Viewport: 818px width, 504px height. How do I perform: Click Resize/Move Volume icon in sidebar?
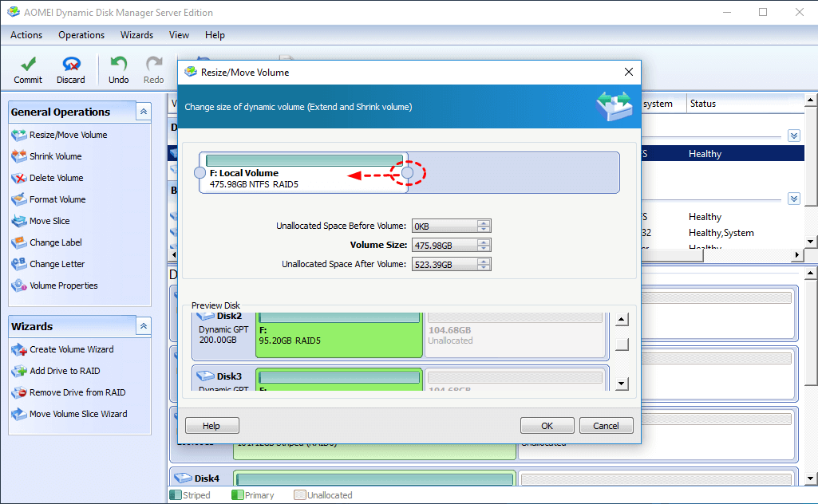tap(19, 135)
